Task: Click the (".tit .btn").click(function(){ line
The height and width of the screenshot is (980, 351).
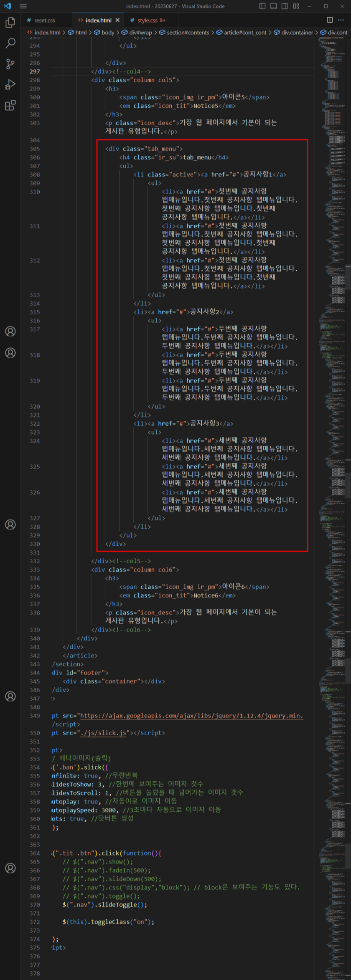Action: click(x=107, y=853)
